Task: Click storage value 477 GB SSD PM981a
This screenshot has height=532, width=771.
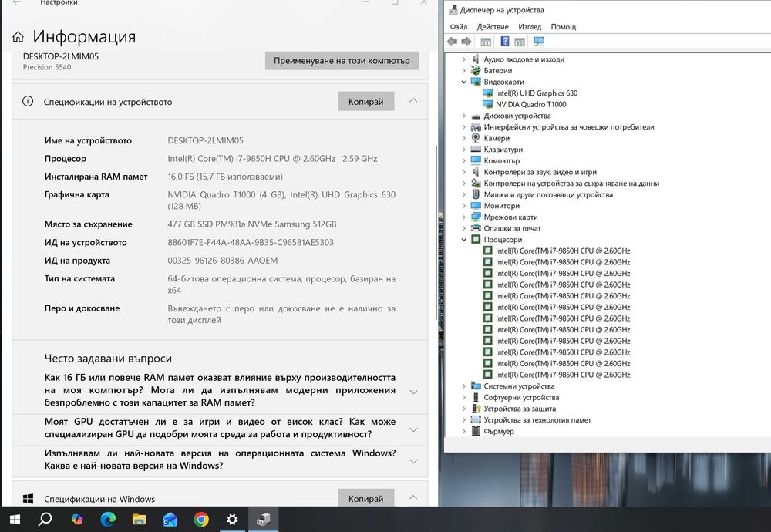Action: pyautogui.click(x=252, y=224)
